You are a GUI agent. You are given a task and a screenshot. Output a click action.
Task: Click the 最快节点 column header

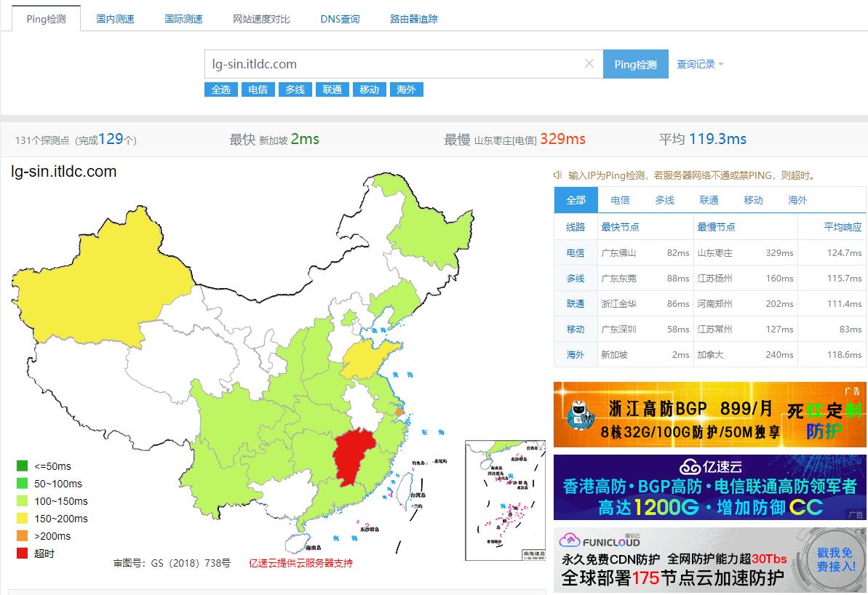(620, 227)
